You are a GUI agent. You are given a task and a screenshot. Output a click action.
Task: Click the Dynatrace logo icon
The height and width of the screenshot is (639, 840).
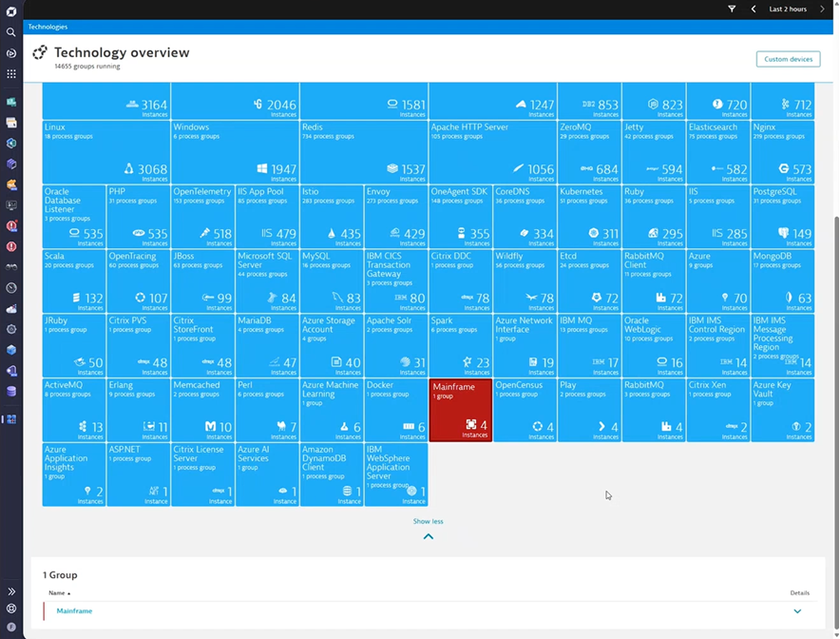coord(11,11)
